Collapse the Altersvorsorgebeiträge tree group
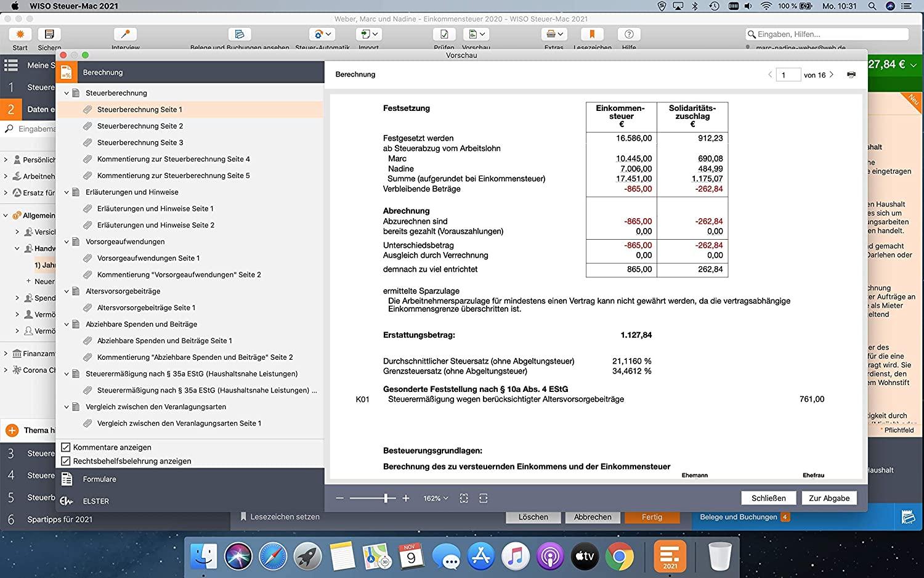This screenshot has width=924, height=578. 67,291
